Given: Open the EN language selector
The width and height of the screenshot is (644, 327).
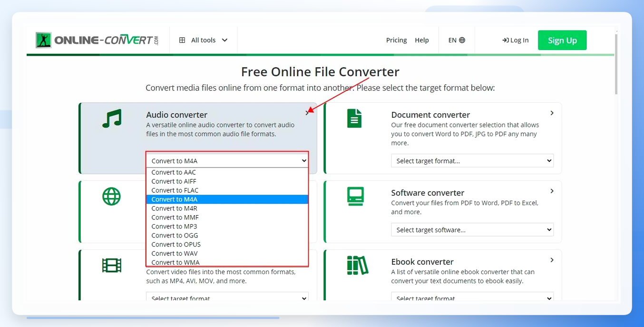Looking at the screenshot, I should (x=457, y=40).
